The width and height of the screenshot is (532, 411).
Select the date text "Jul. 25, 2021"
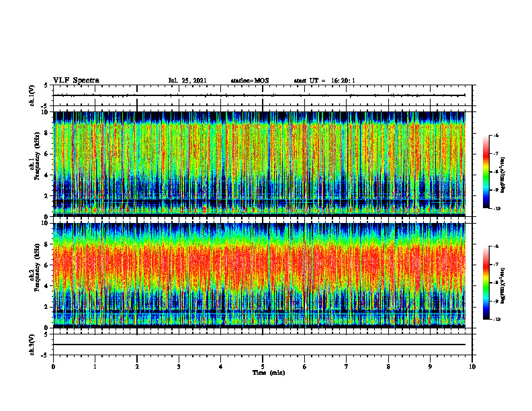[187, 81]
